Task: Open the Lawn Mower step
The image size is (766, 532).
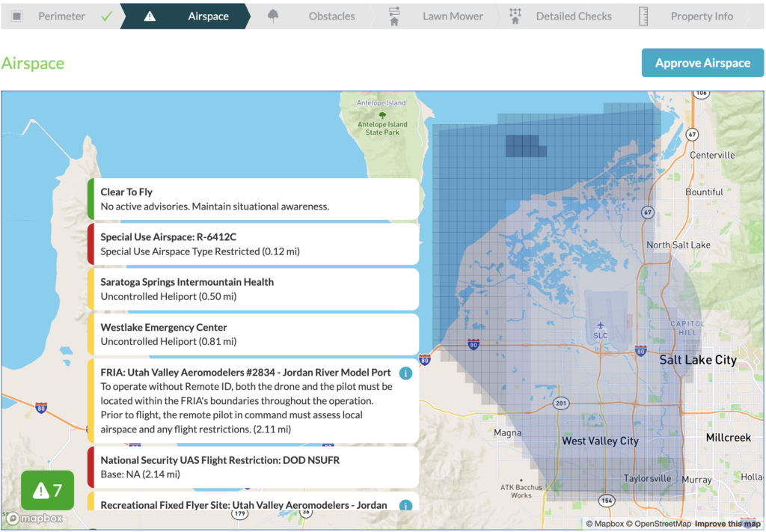Action: coord(436,16)
